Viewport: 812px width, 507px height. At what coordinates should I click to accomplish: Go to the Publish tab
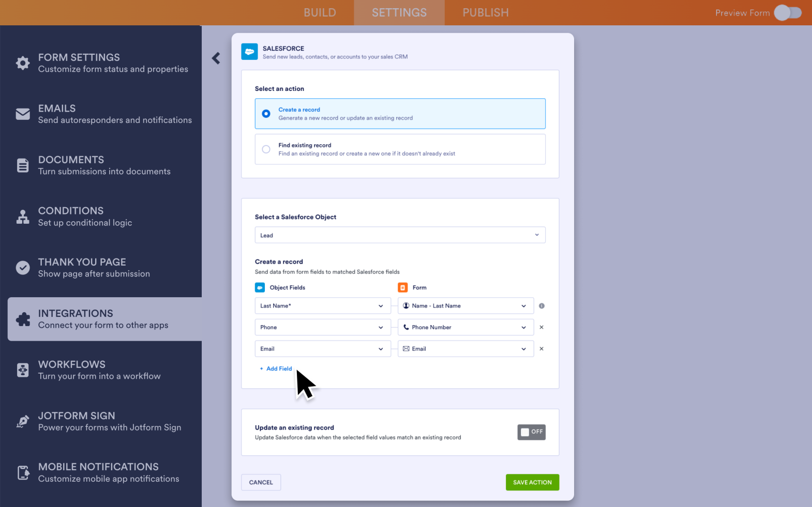485,13
